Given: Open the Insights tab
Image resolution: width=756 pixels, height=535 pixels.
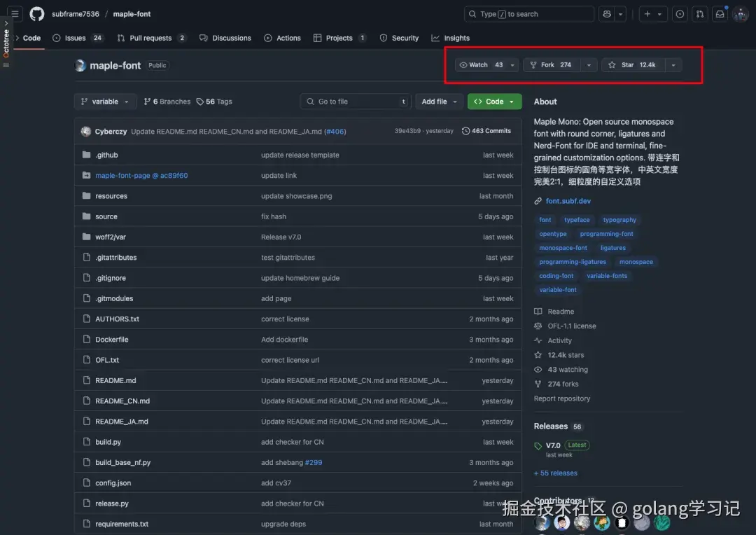Looking at the screenshot, I should tap(450, 38).
